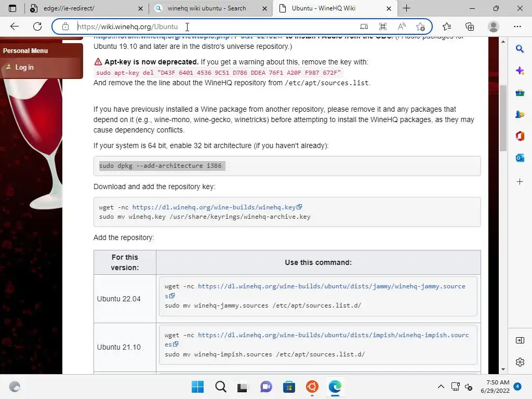Viewport: 532px width, 399px height.
Task: Open the app available icon in address bar
Action: [x=364, y=26]
